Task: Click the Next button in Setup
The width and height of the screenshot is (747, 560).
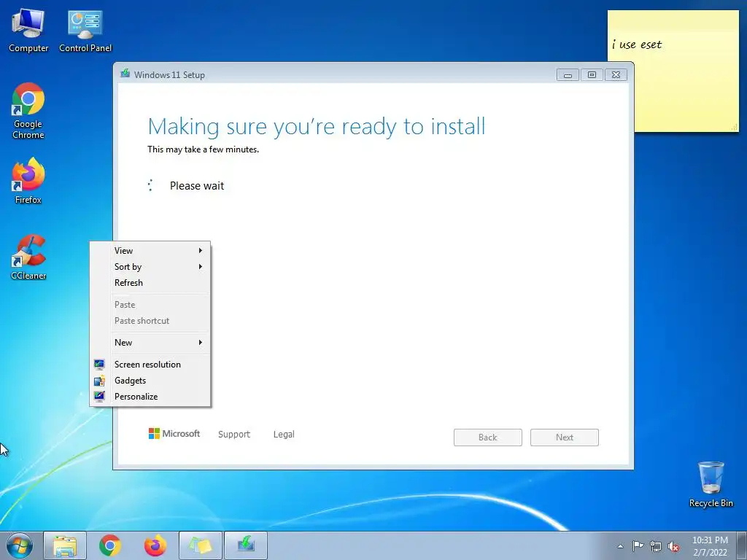Action: click(565, 437)
